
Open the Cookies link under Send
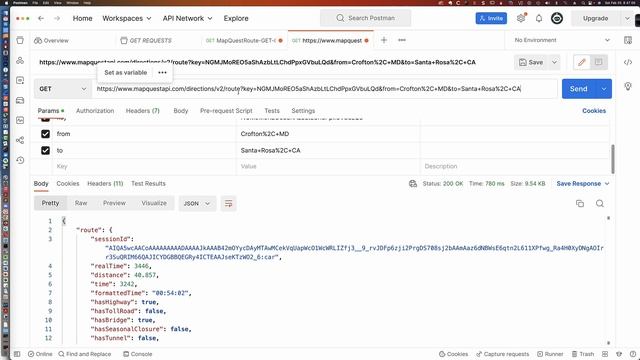click(594, 111)
